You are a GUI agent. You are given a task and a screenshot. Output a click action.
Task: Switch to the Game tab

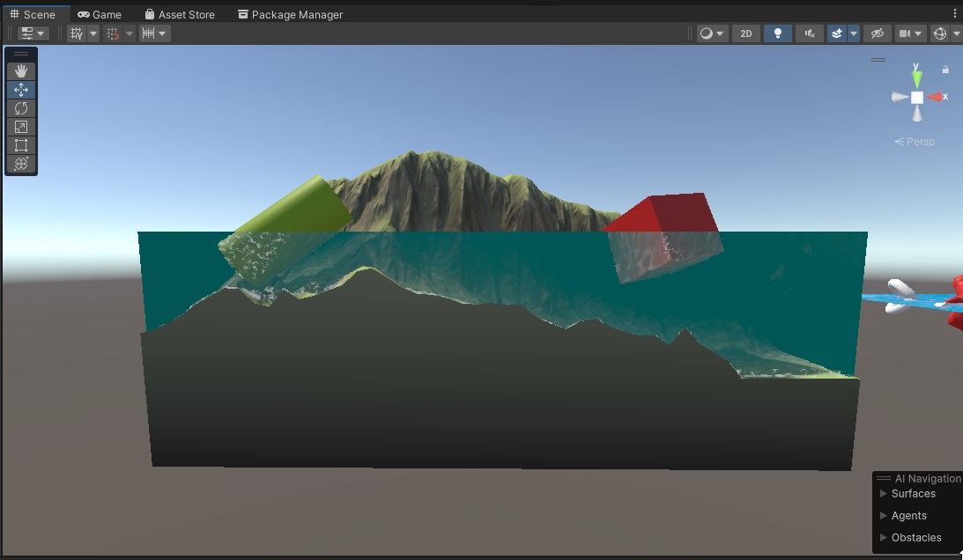tap(100, 14)
